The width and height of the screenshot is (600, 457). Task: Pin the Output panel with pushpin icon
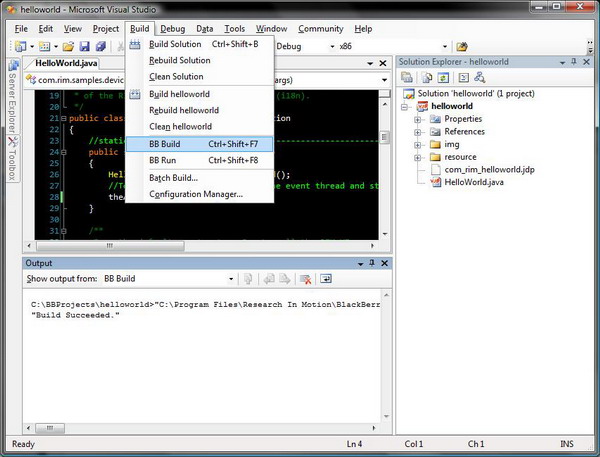tap(372, 263)
